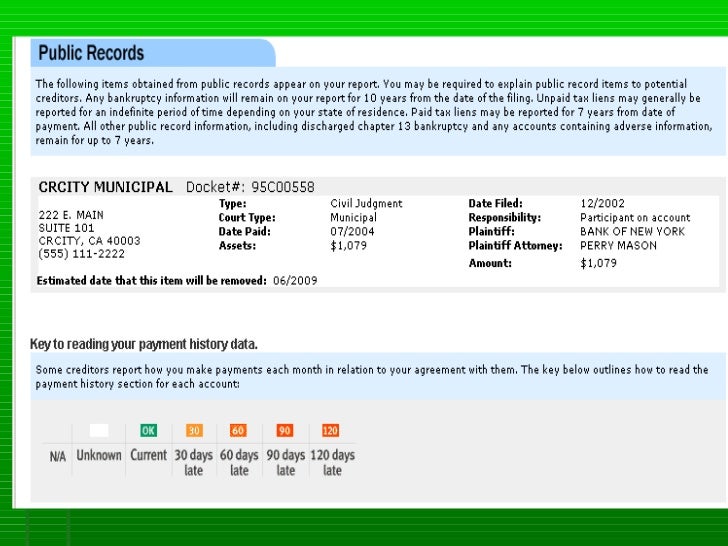Click the 120 days late icon
This screenshot has height=546, width=728.
(x=330, y=430)
